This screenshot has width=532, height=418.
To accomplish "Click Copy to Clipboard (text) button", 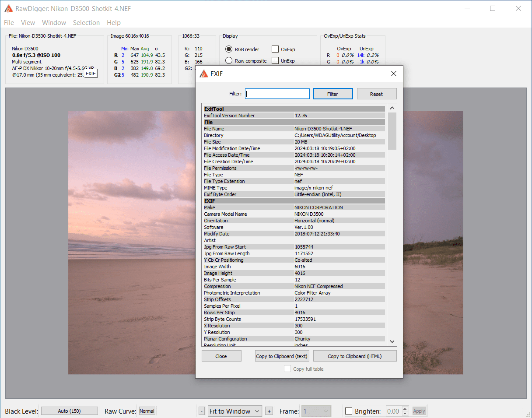I will 282,356.
